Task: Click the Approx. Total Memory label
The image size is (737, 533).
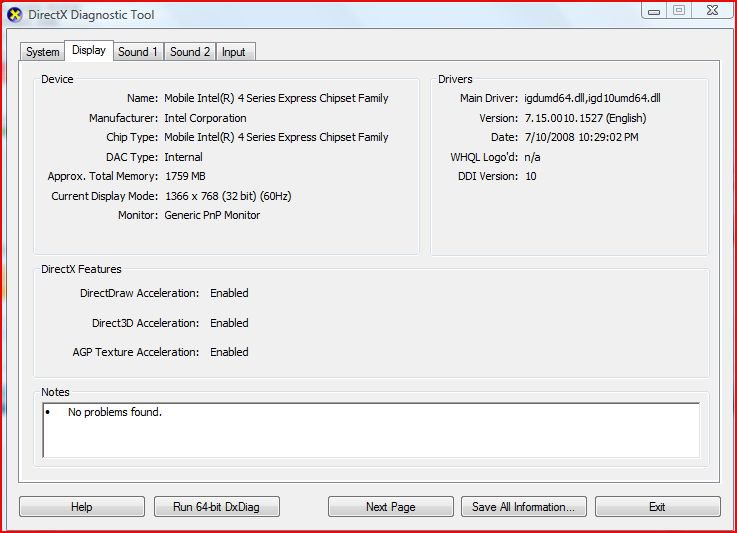Action: 103,176
